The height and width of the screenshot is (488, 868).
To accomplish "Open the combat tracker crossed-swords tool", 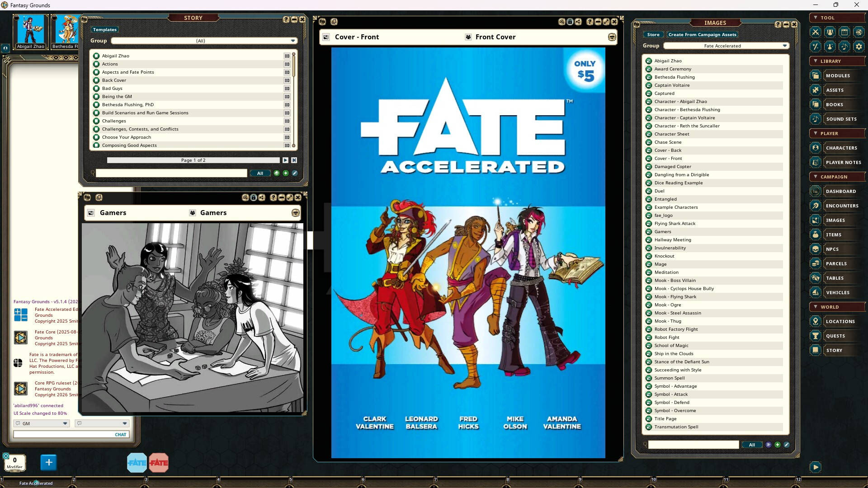I will pos(815,32).
